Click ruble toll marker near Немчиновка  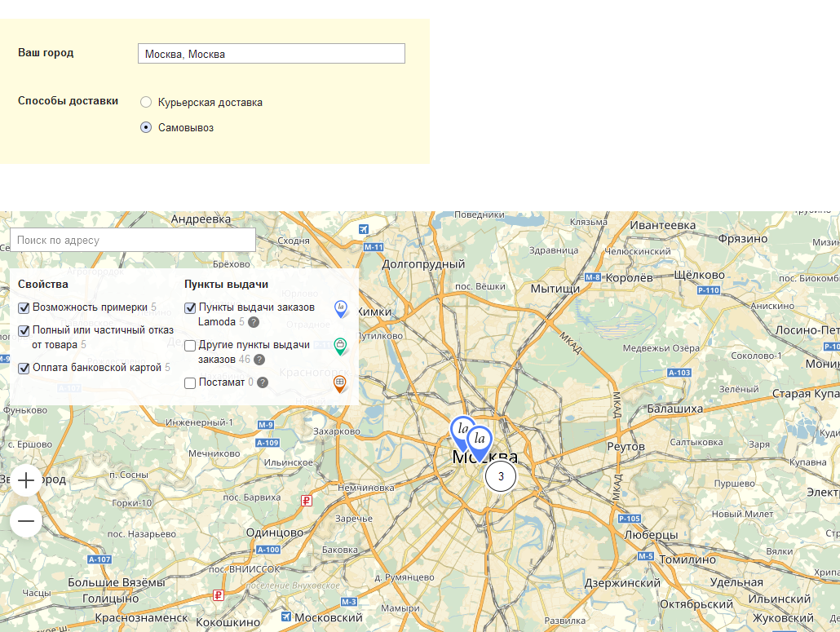pyautogui.click(x=307, y=501)
